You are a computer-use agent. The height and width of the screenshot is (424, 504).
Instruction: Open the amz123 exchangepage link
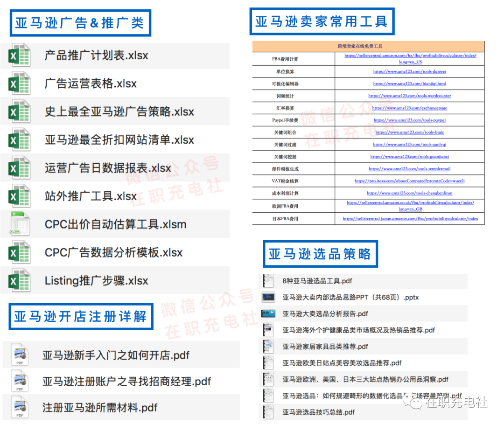point(410,108)
